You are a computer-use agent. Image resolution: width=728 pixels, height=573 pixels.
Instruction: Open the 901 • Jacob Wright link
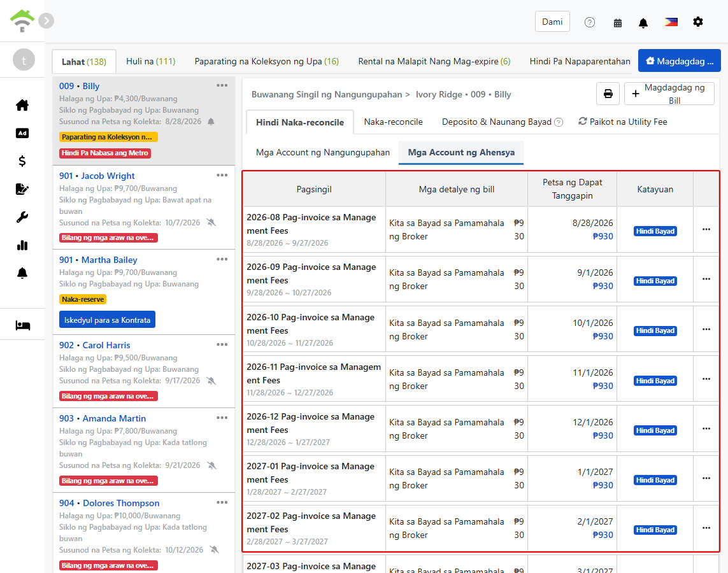97,176
